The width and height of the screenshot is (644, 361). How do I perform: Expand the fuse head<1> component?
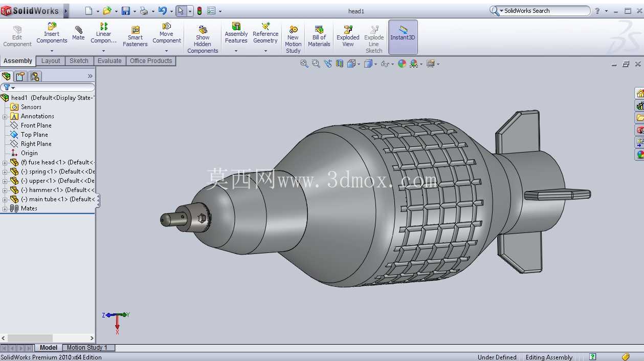(x=5, y=162)
